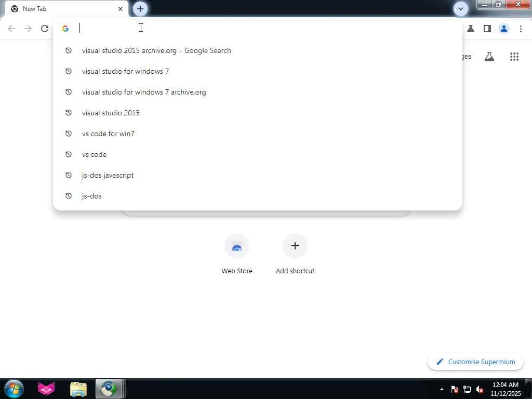The height and width of the screenshot is (399, 532).
Task: Choose the 'vs code' suggestion
Action: pyautogui.click(x=258, y=154)
